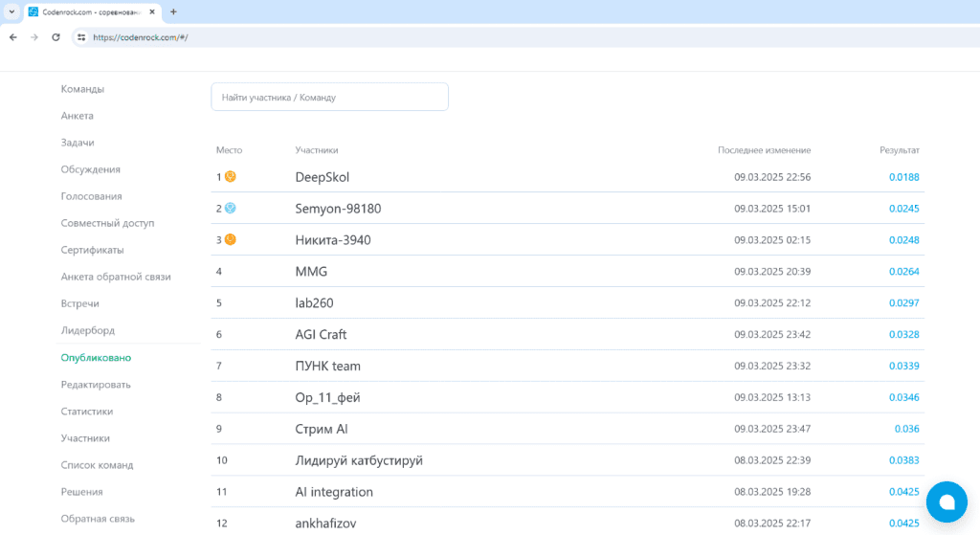Open the lab260 team entry
This screenshot has width=980, height=535.
314,303
